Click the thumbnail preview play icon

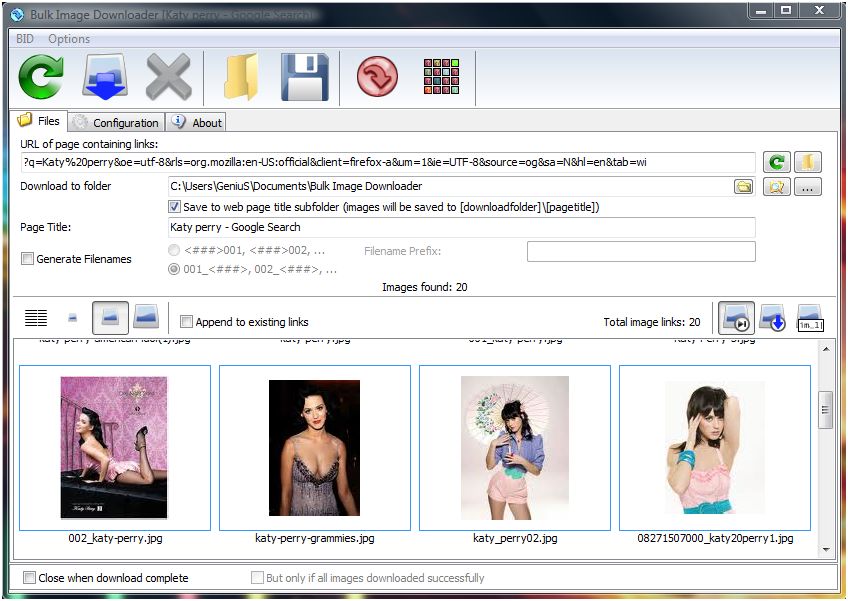736,318
